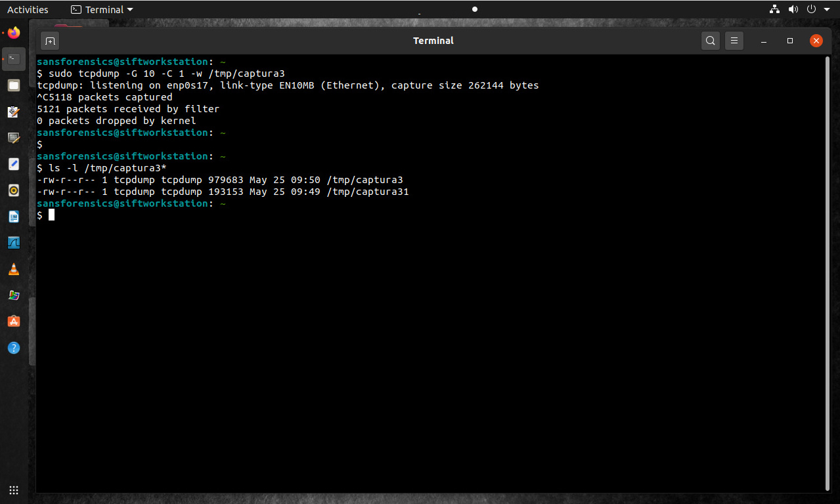Open the Files manager in dock
840x504 pixels.
tap(14, 85)
